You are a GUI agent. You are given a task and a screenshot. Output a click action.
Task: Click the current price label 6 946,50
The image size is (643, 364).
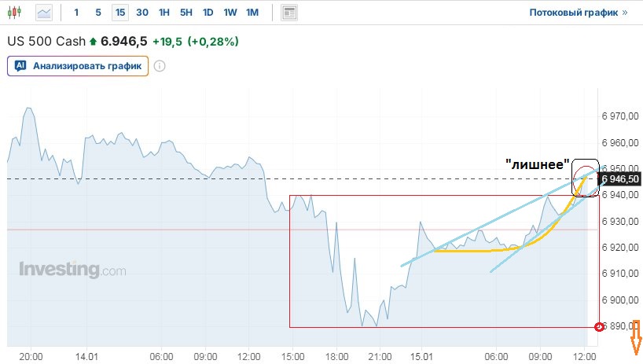[621, 179]
